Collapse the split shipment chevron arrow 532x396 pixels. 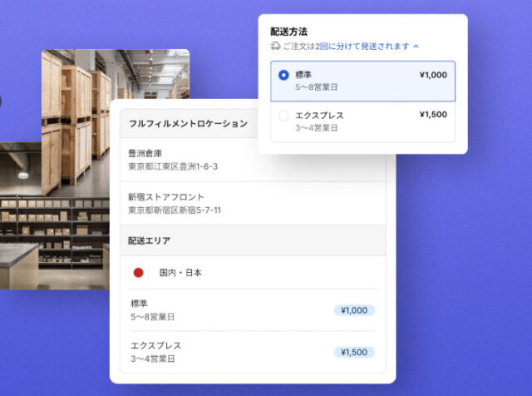coord(416,47)
